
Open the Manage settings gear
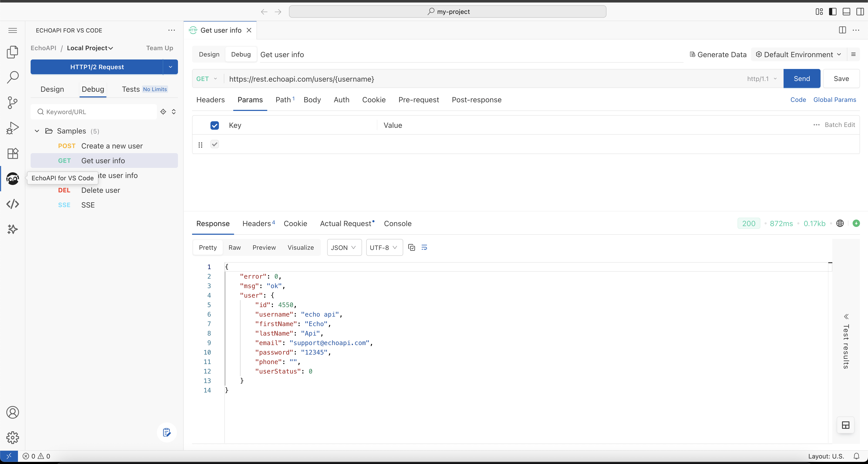pyautogui.click(x=12, y=438)
